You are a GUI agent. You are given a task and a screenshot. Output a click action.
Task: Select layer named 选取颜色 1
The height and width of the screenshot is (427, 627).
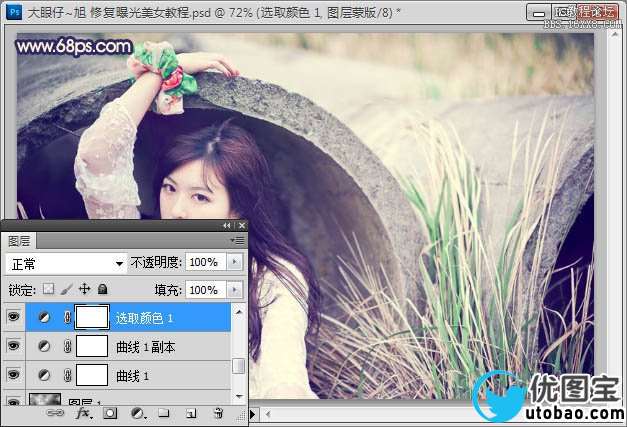click(144, 318)
